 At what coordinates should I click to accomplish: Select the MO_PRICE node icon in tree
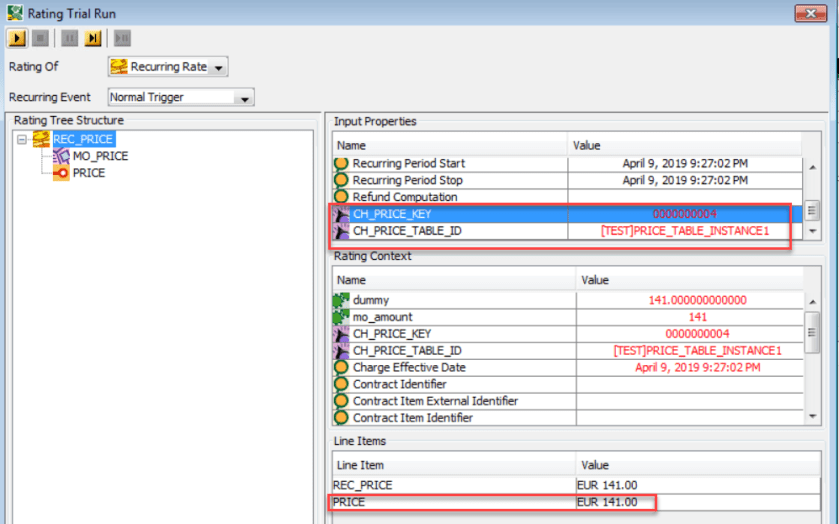(x=60, y=156)
